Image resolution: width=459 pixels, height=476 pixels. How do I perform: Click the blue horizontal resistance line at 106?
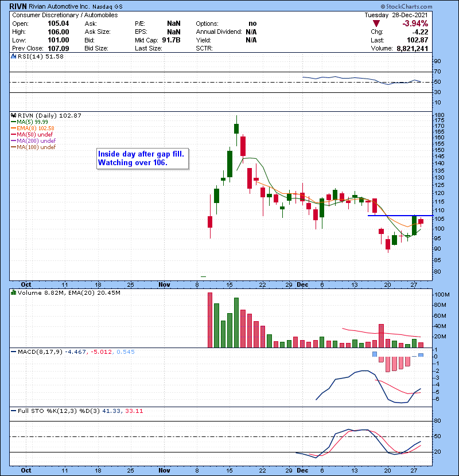point(400,216)
